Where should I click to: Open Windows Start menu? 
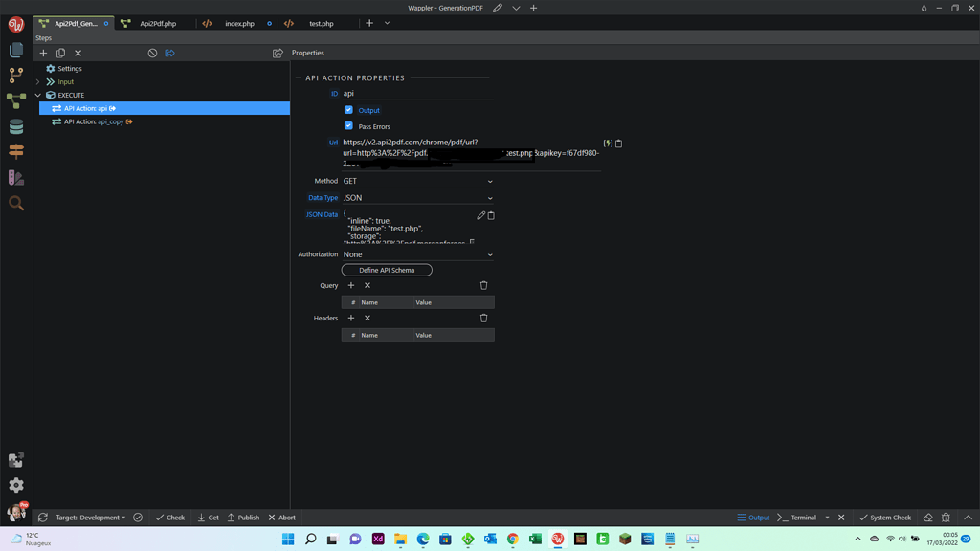(x=288, y=539)
